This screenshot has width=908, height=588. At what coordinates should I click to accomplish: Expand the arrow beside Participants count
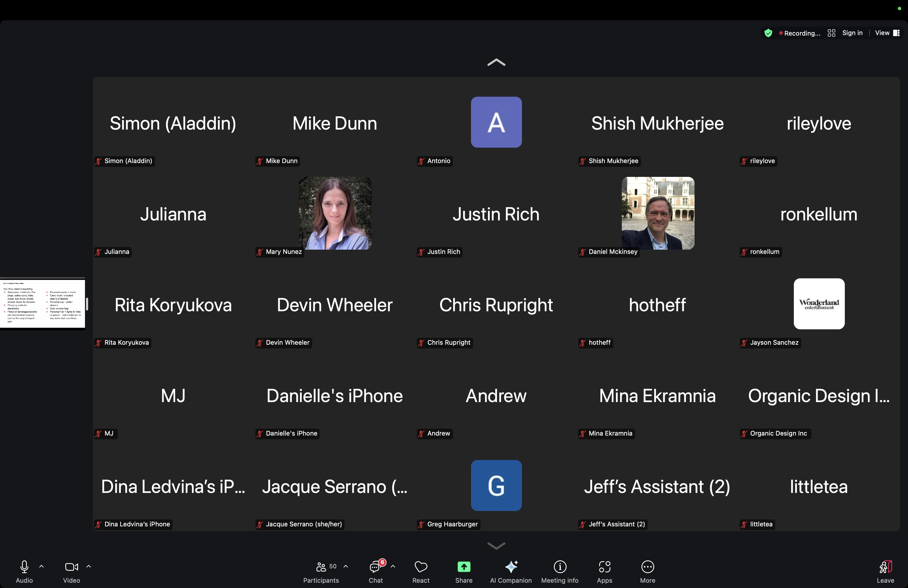coord(346,566)
